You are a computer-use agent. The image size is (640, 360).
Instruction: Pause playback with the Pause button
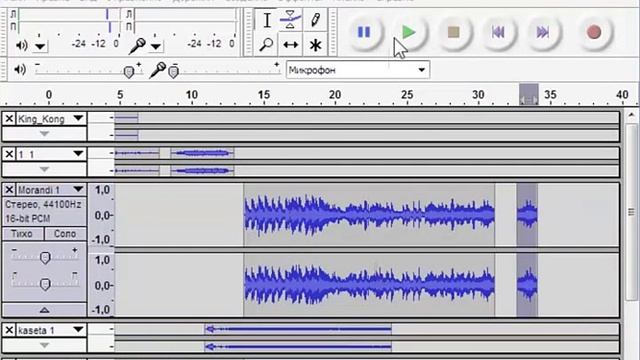coord(364,32)
